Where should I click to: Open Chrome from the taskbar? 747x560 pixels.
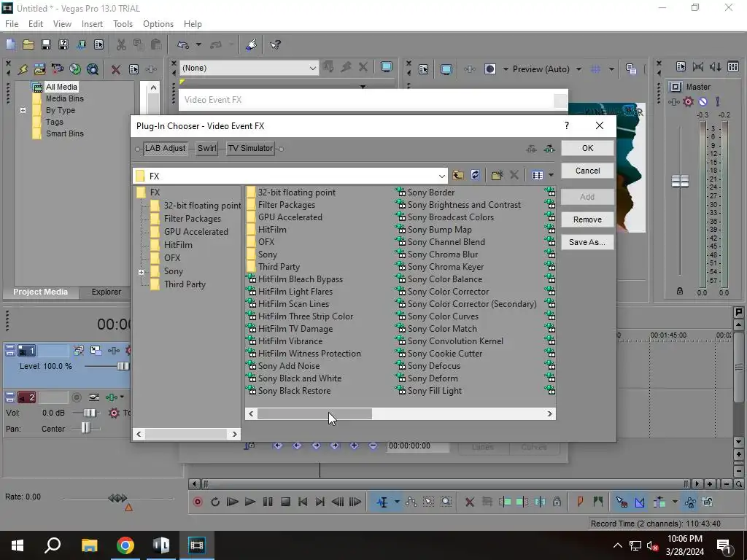(x=125, y=545)
